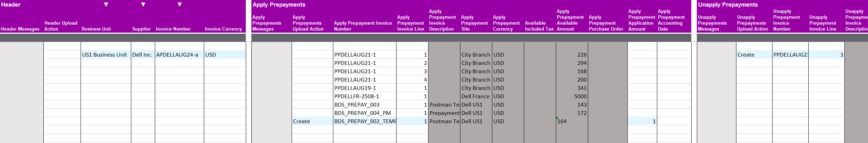This screenshot has width=868, height=143.
Task: Select application amount 1 in BDS_PREPAY_002_TEMP row
Action: tap(642, 121)
